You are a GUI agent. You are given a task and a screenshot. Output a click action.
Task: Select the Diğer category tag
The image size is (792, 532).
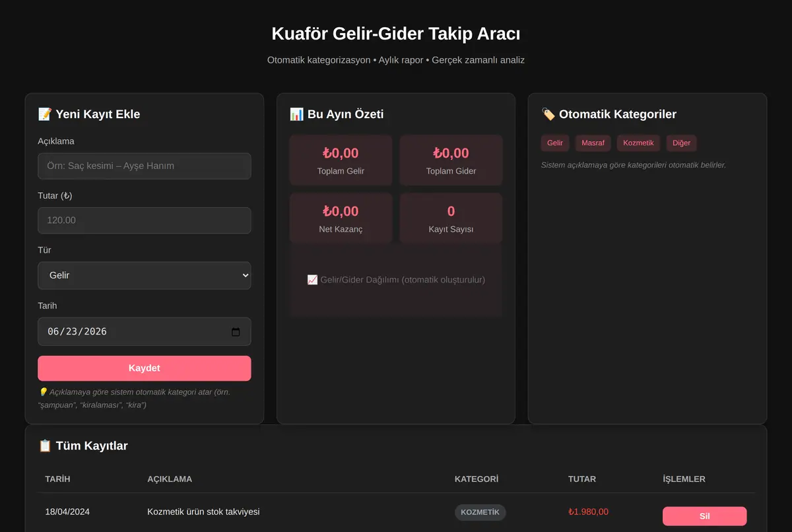tap(681, 143)
